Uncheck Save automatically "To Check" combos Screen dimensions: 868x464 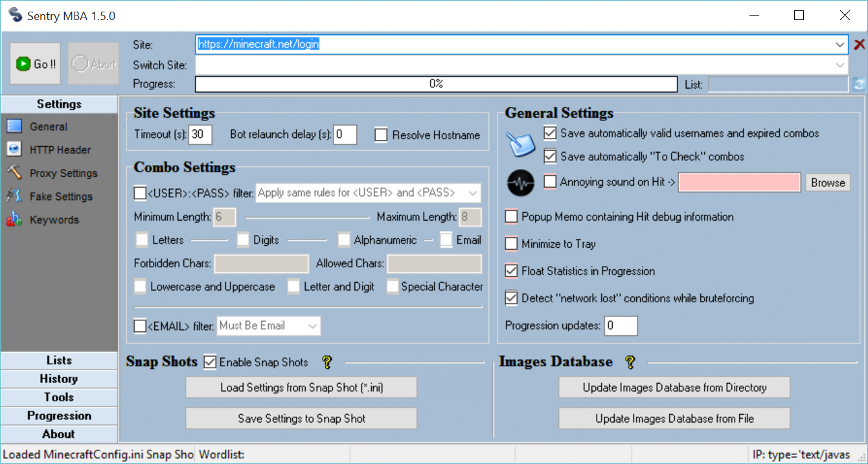click(x=550, y=157)
